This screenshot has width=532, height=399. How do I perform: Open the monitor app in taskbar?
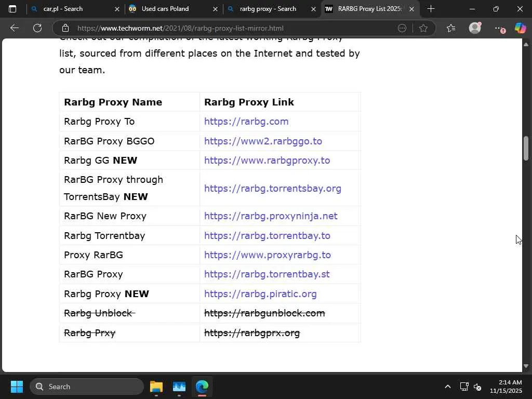[179, 387]
